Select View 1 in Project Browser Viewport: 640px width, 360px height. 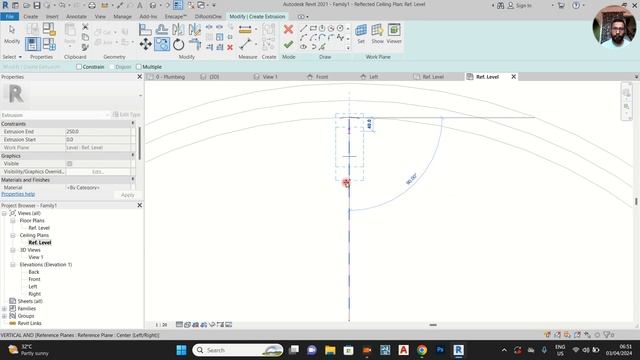click(x=36, y=257)
